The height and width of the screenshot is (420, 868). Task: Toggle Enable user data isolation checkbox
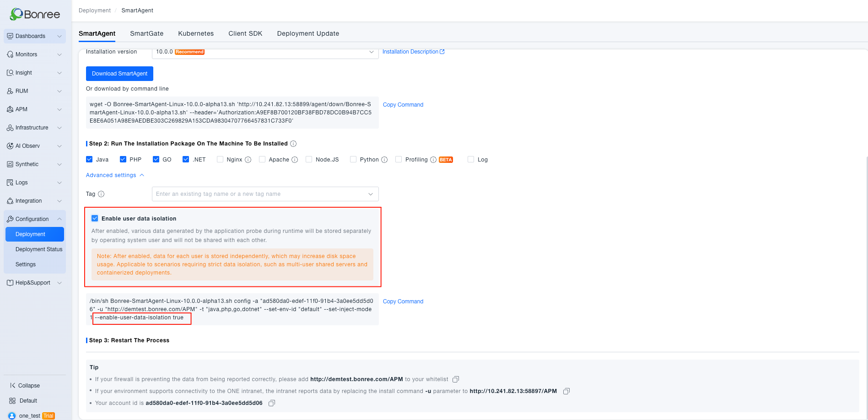click(x=95, y=218)
